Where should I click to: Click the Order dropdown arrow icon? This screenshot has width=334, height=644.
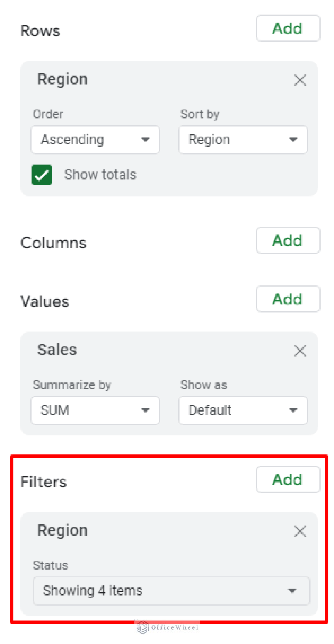[145, 140]
